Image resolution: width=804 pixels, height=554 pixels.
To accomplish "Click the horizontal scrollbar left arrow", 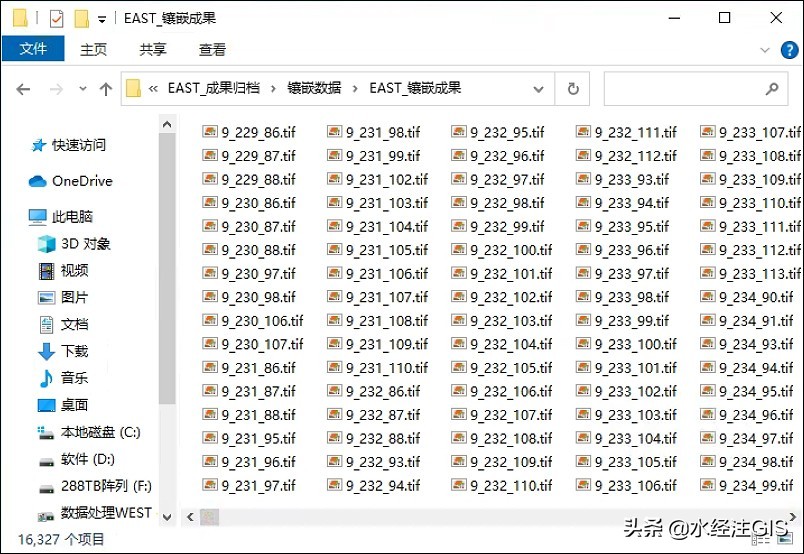I will tap(190, 517).
